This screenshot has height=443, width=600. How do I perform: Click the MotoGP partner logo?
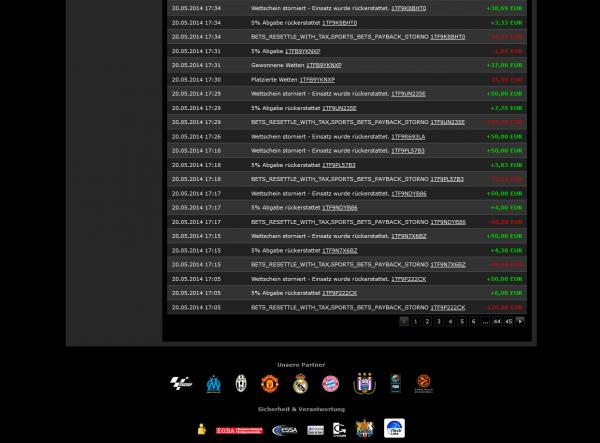point(182,384)
